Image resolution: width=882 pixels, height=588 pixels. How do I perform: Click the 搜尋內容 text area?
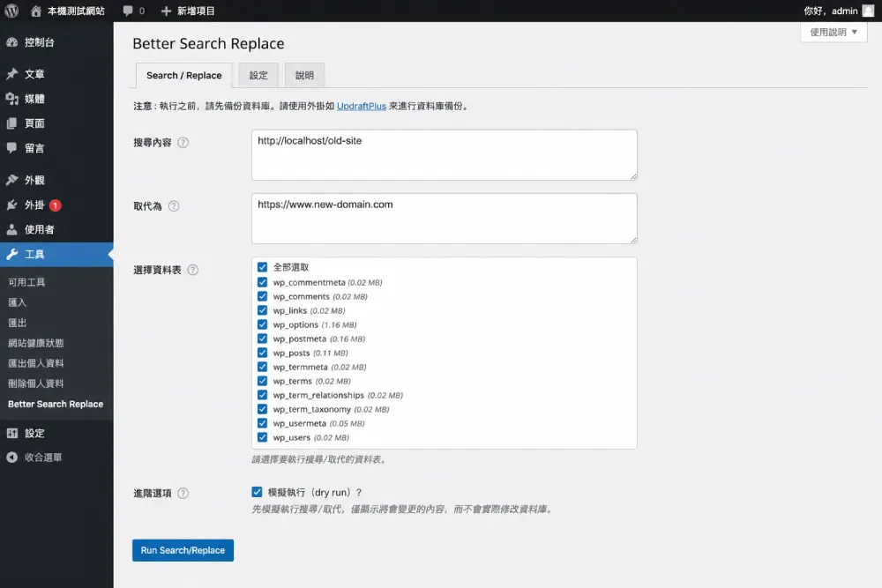click(445, 155)
